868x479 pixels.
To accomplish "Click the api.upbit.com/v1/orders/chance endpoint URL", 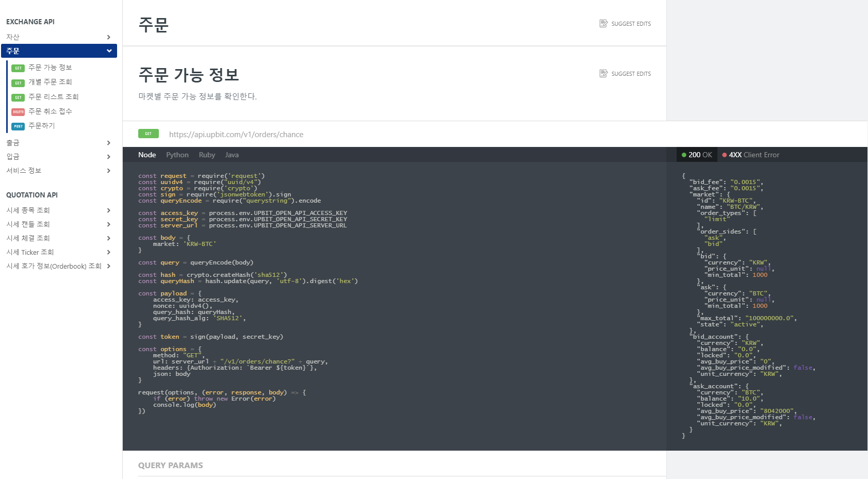I will coord(236,135).
